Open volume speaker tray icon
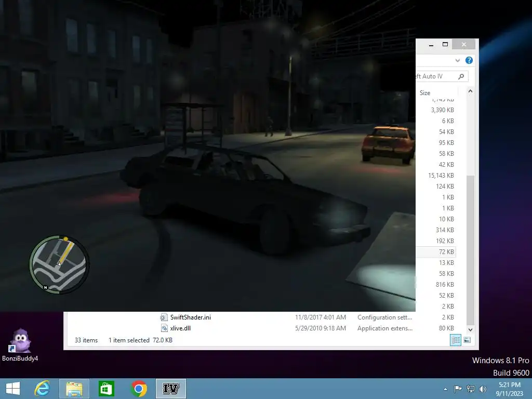This screenshot has height=399, width=532. (x=483, y=389)
